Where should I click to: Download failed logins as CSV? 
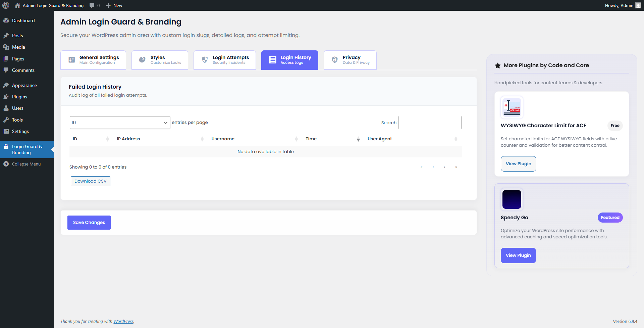pyautogui.click(x=90, y=181)
